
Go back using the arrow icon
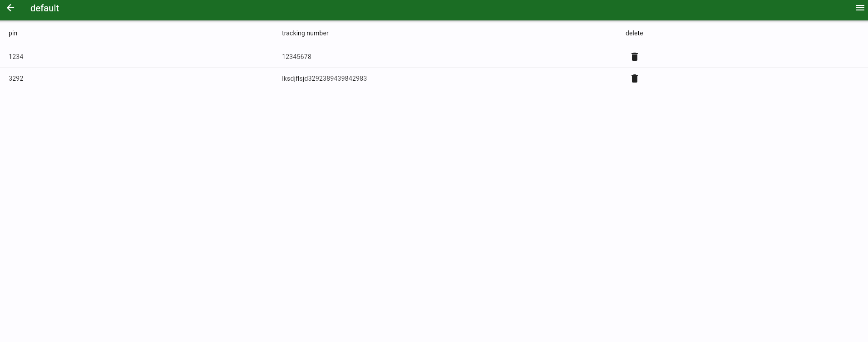(x=10, y=8)
